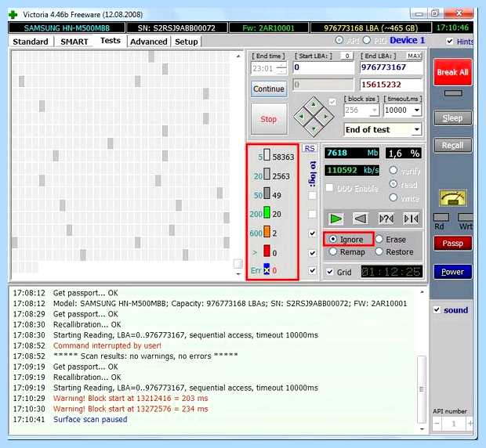Image resolution: width=486 pixels, height=448 pixels.
Task: Toggle the Hints checkbox
Action: pos(450,41)
